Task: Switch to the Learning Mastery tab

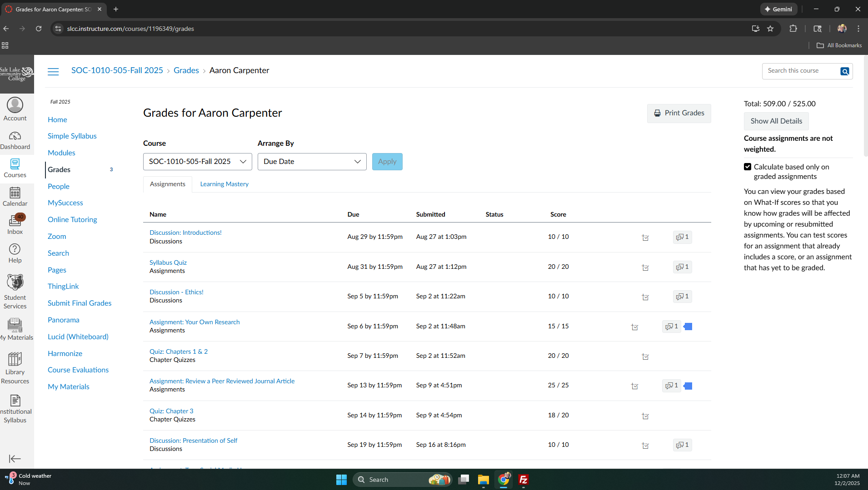Action: coord(224,184)
